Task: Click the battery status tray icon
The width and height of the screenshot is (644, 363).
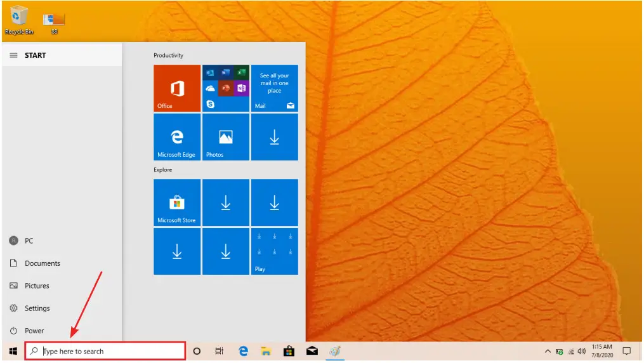Action: pos(560,352)
